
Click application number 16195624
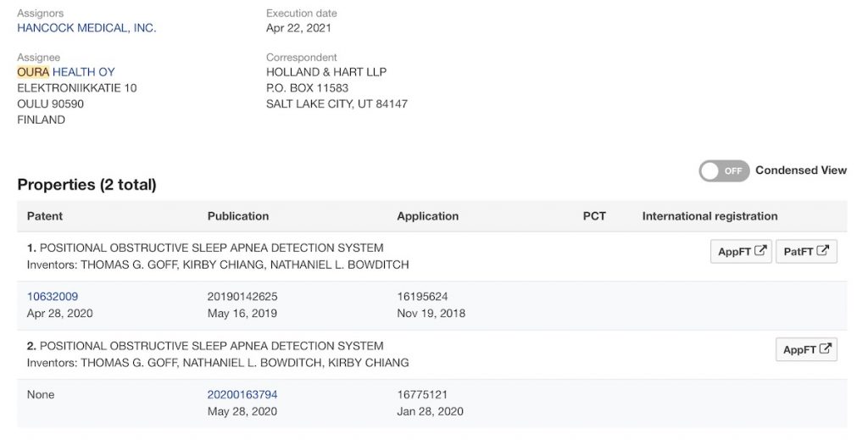pyautogui.click(x=422, y=297)
